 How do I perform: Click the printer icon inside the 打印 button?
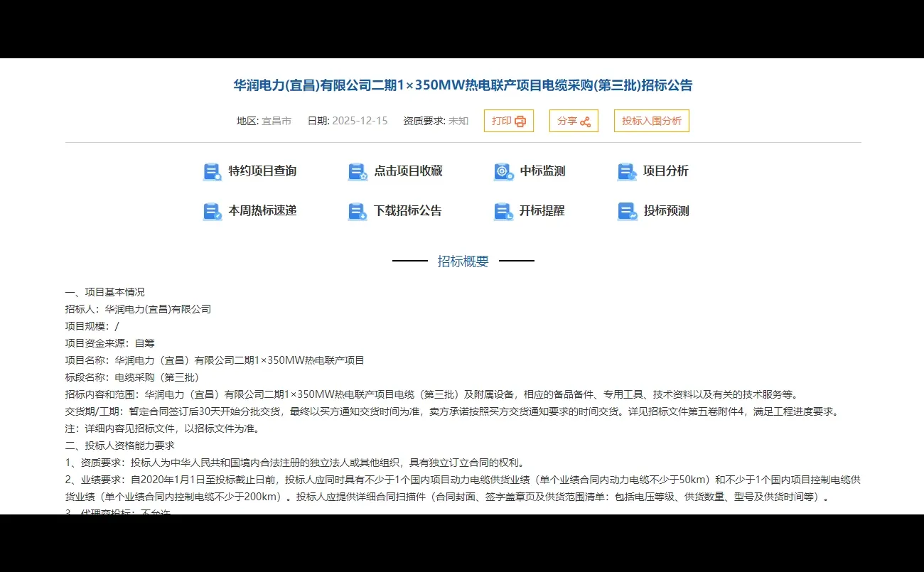pyautogui.click(x=520, y=121)
